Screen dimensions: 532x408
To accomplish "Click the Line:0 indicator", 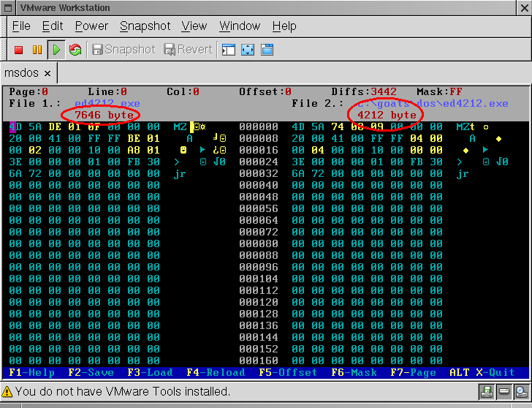I will click(x=107, y=91).
